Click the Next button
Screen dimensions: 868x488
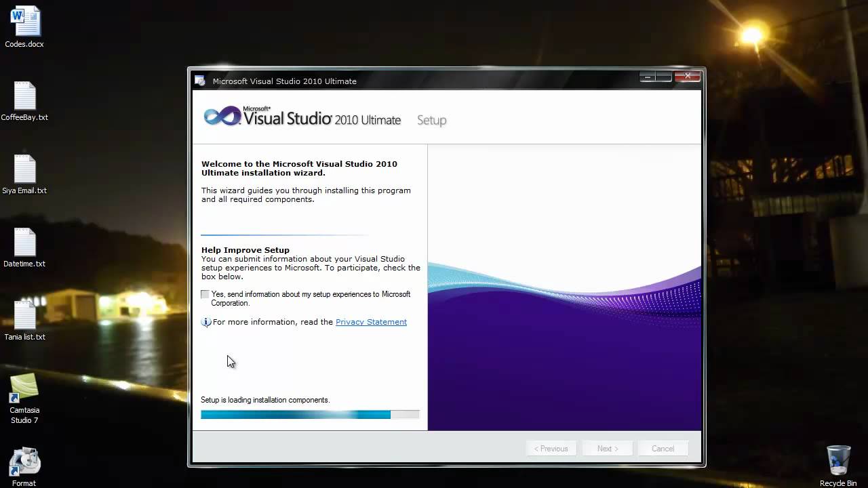[x=608, y=449]
